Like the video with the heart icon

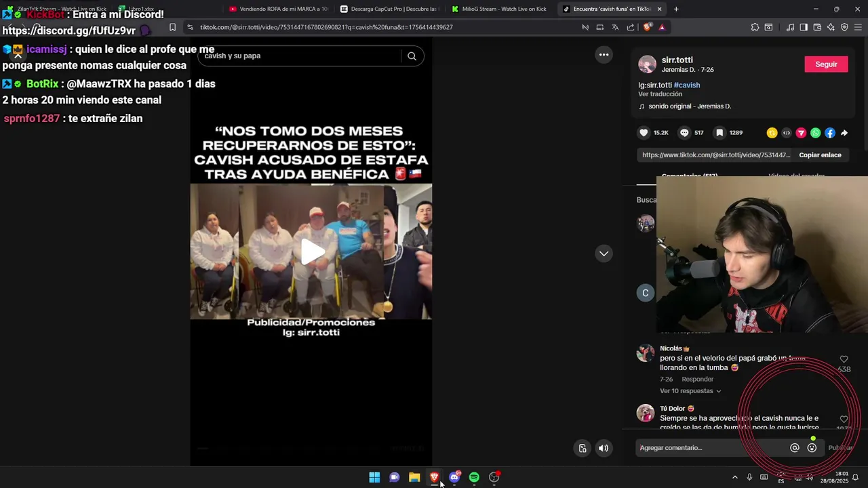pyautogui.click(x=644, y=133)
